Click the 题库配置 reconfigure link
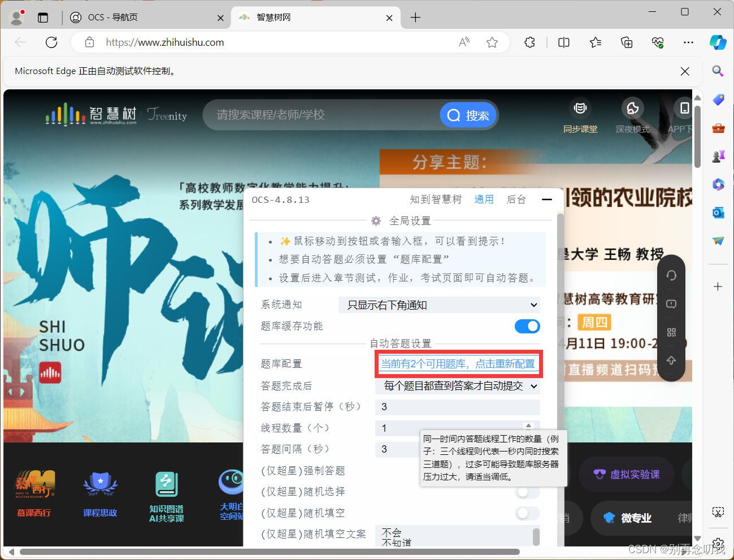Viewport: 734px width, 560px height. 458,364
